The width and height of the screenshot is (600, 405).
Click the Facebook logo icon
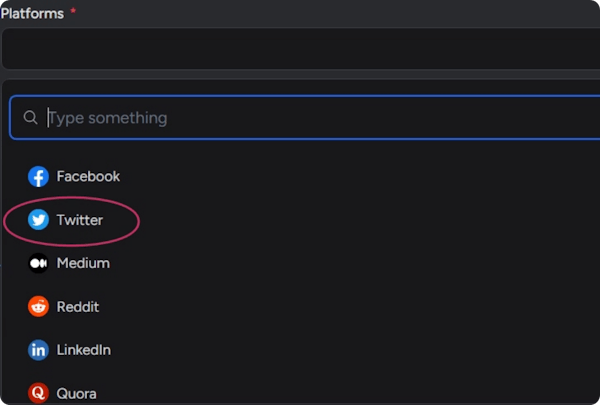click(x=38, y=177)
